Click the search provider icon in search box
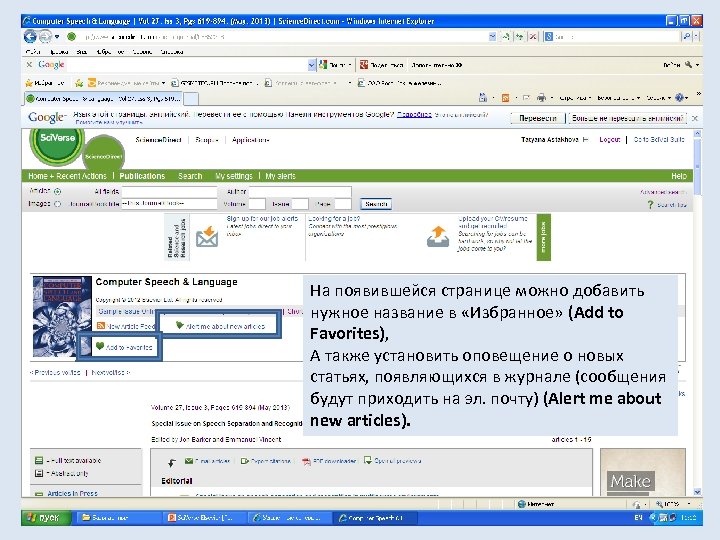This screenshot has height=540, width=720. pos(548,36)
